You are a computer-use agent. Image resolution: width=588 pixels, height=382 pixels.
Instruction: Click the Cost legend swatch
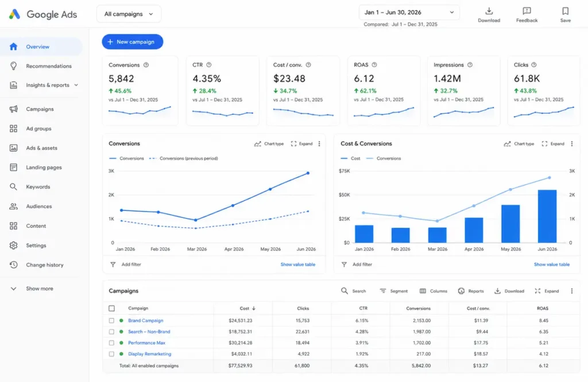[344, 158]
